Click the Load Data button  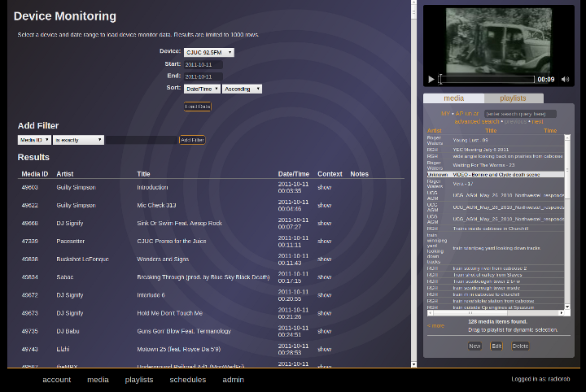tap(198, 107)
